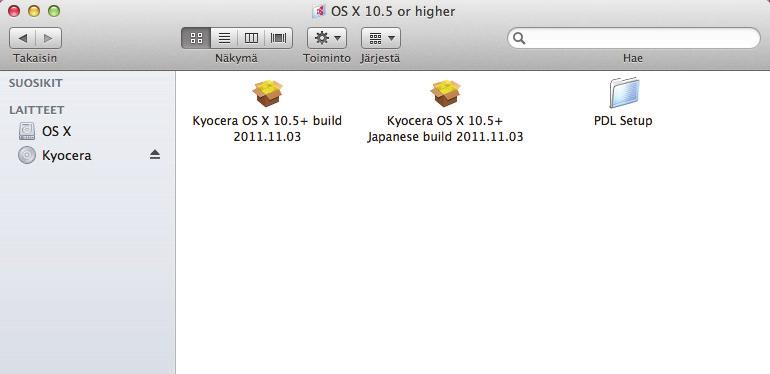Eject the Kyocera disc
This screenshot has width=770, height=374.
pyautogui.click(x=155, y=155)
